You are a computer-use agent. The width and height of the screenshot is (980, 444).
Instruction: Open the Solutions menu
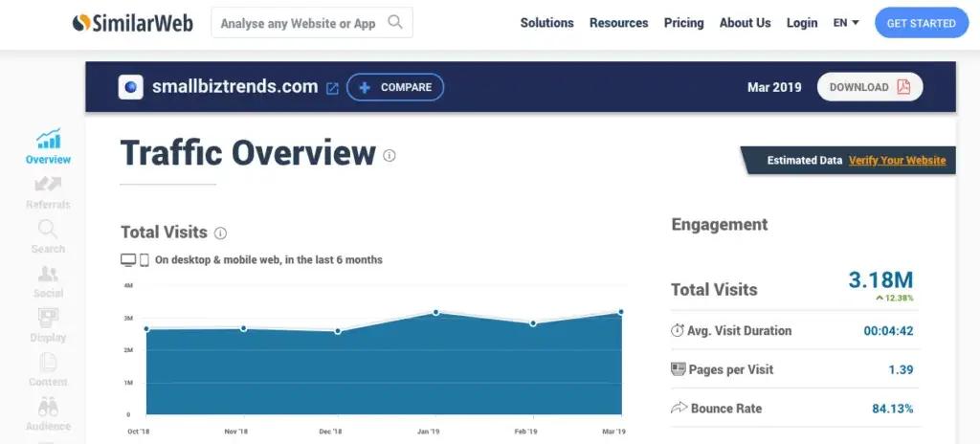click(546, 23)
